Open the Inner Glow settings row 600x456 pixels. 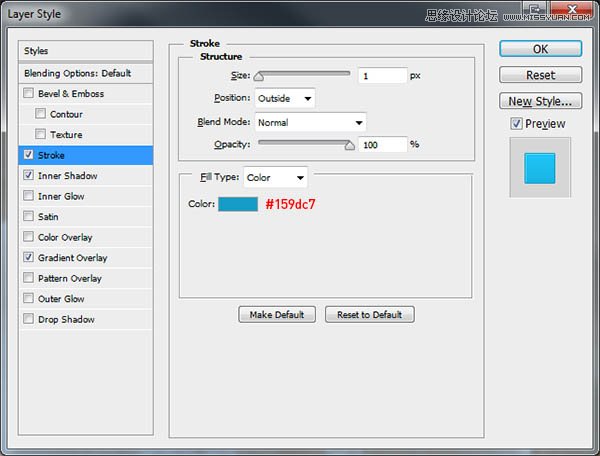pos(86,196)
